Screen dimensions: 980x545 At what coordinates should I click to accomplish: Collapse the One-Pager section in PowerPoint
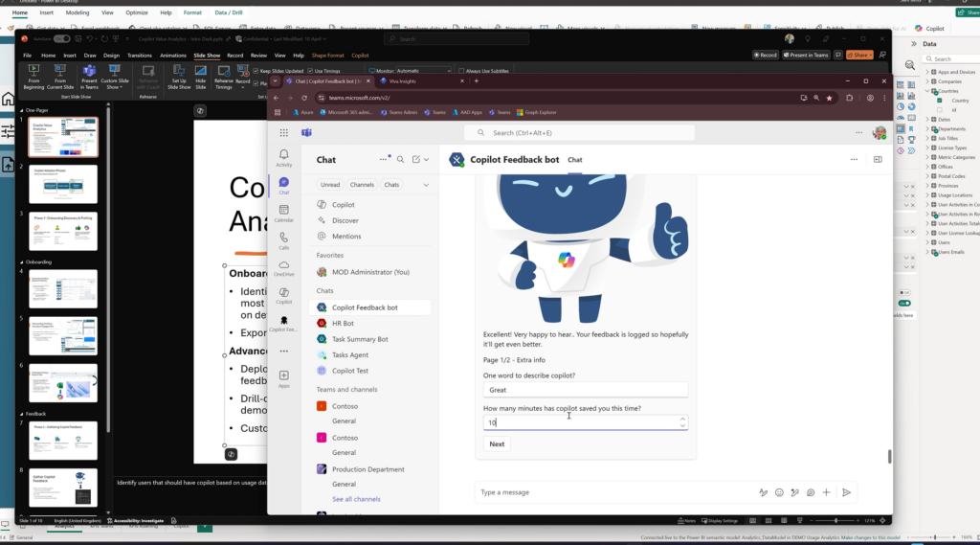[22, 110]
